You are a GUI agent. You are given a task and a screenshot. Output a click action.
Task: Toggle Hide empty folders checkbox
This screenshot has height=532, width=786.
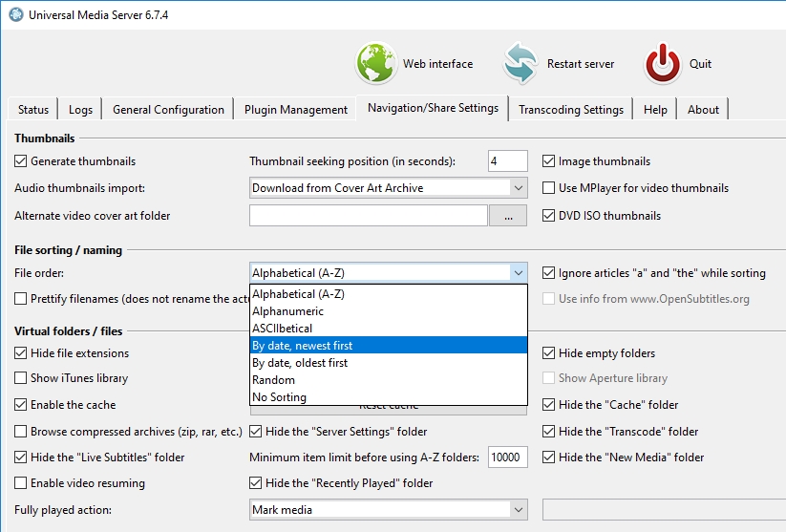coord(549,353)
